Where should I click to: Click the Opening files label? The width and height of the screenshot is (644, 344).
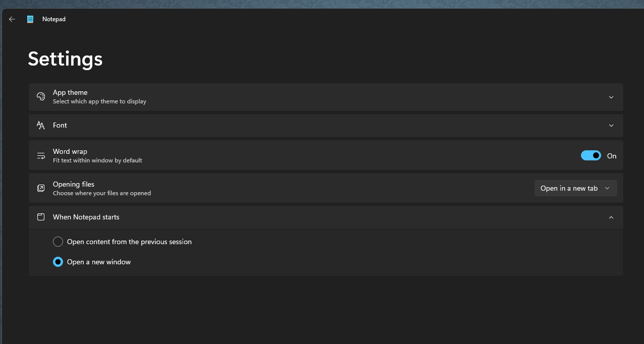74,184
